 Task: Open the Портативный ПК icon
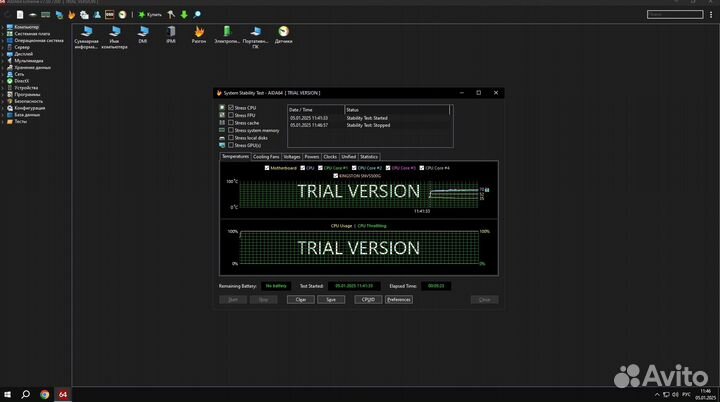pos(255,33)
